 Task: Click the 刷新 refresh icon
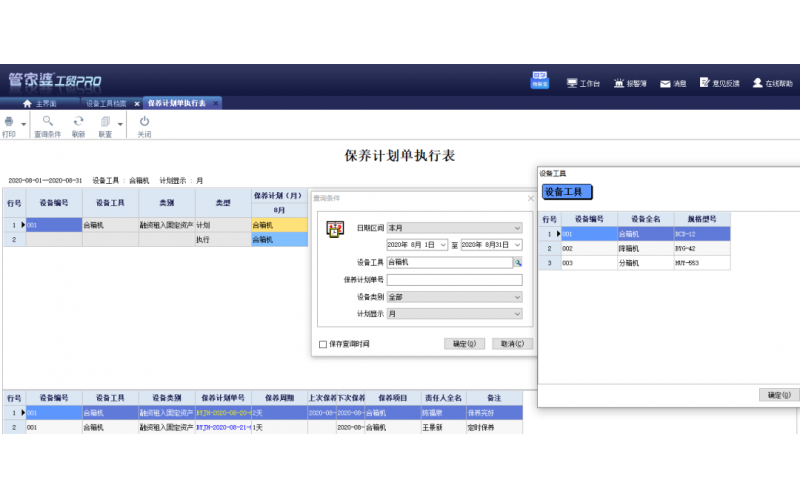click(x=78, y=121)
